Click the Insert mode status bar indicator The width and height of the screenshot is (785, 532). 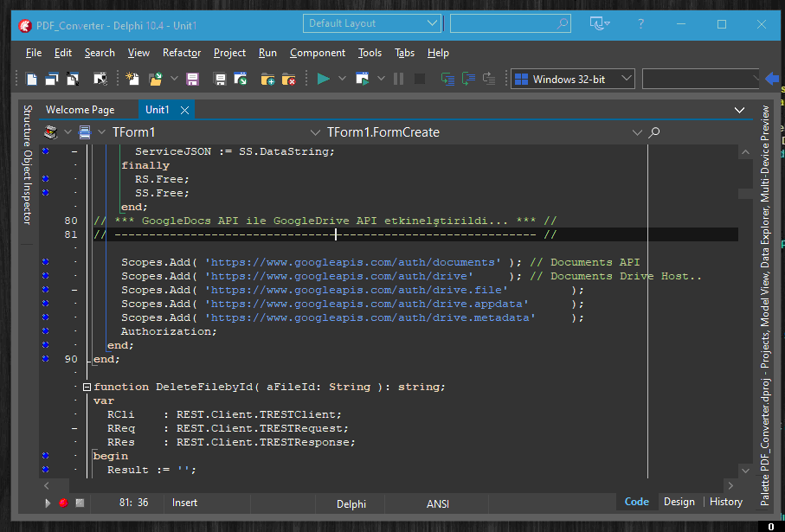pos(184,503)
